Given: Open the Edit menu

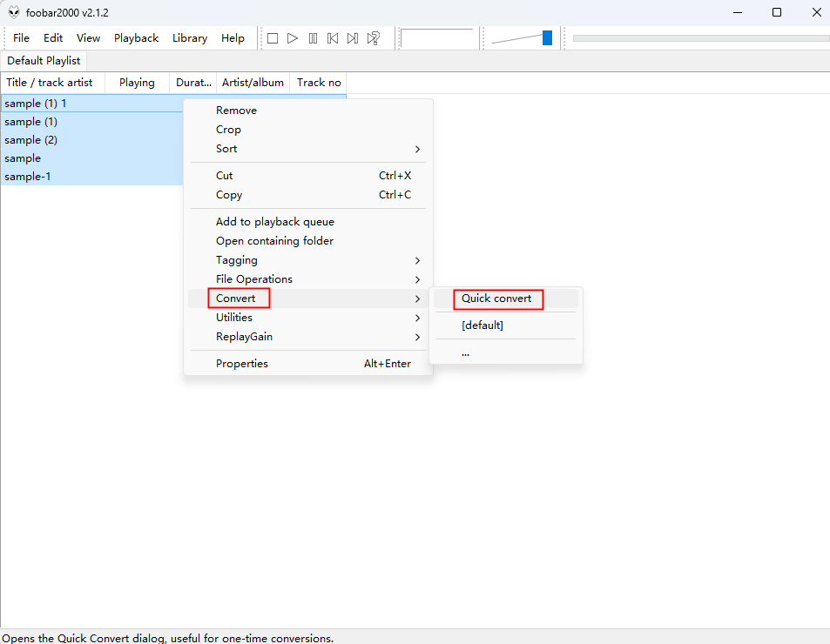Looking at the screenshot, I should (53, 38).
